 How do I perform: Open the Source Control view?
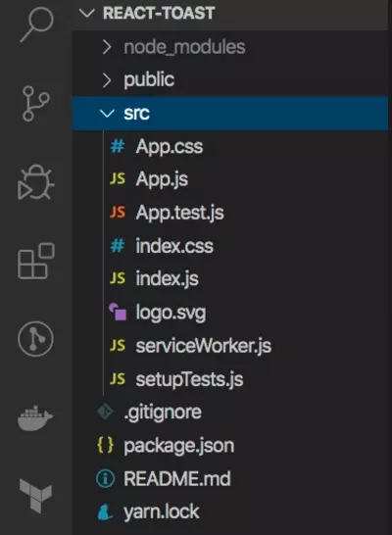(x=36, y=104)
